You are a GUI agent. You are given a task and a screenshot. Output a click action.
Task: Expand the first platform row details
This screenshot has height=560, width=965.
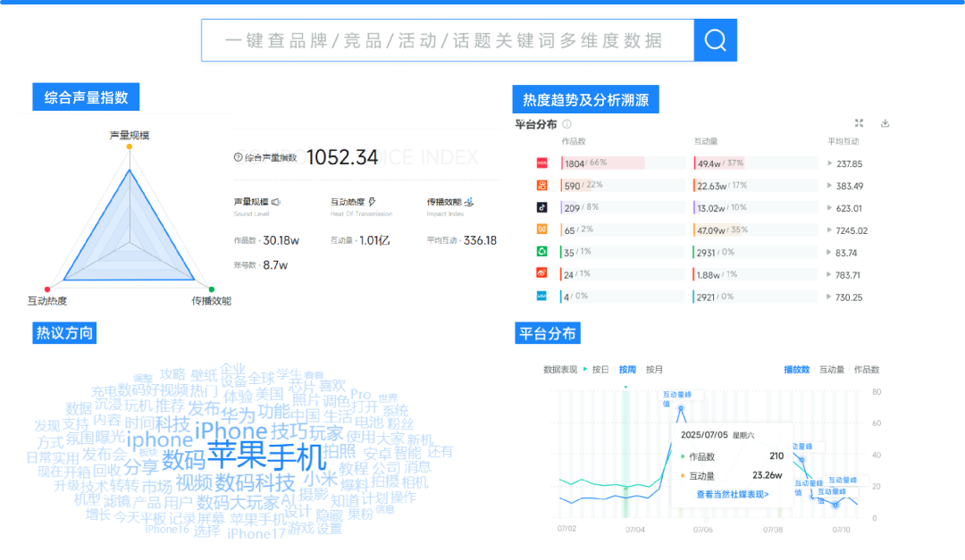pyautogui.click(x=829, y=163)
